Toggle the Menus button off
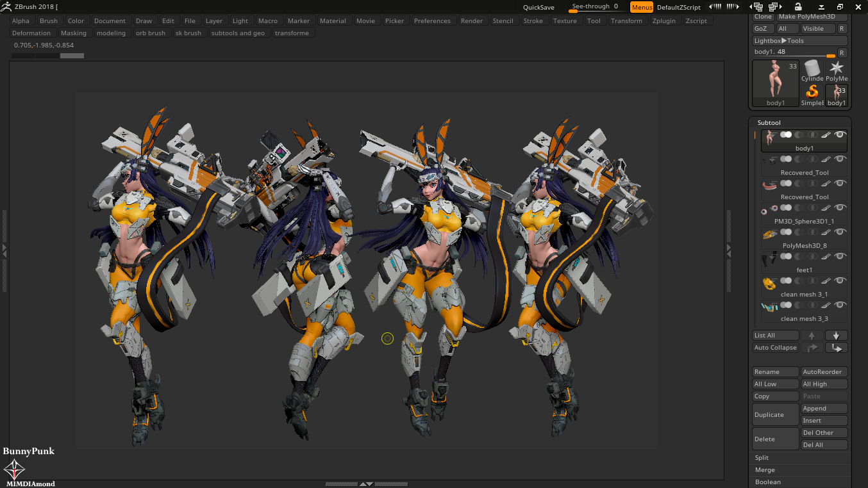 point(642,7)
